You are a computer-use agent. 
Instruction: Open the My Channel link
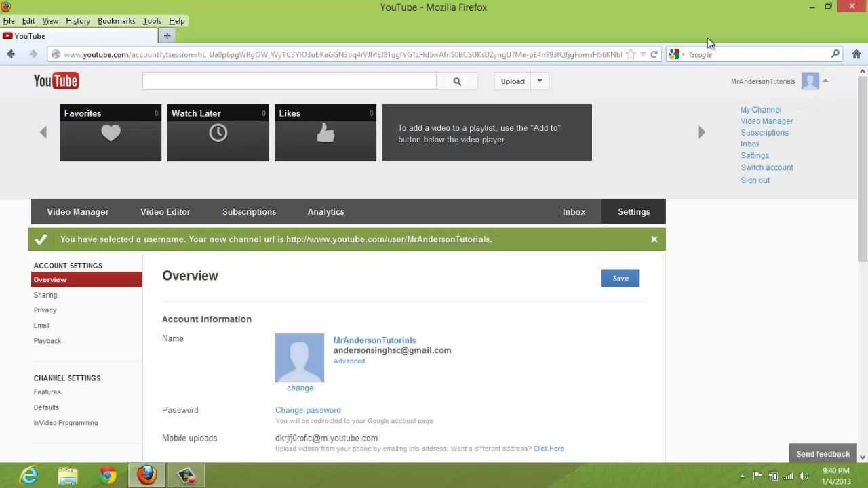pos(761,110)
